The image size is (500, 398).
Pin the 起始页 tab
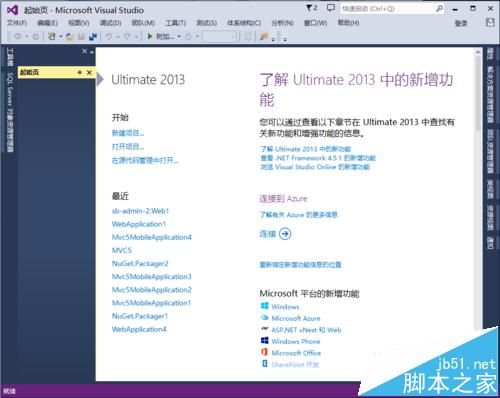coord(79,72)
